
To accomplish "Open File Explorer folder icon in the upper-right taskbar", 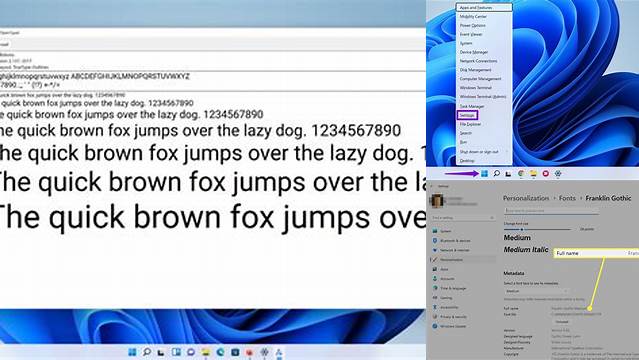I will 533,174.
